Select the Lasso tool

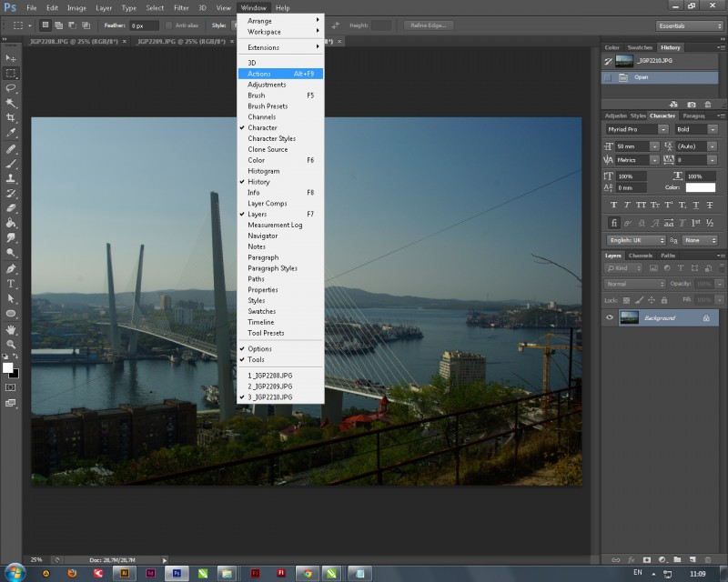tap(11, 88)
